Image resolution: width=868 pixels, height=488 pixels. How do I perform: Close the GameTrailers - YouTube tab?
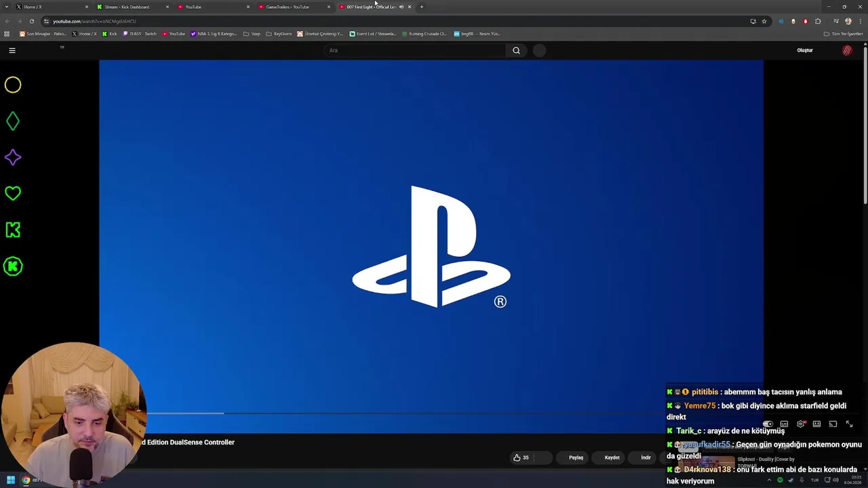pyautogui.click(x=329, y=7)
